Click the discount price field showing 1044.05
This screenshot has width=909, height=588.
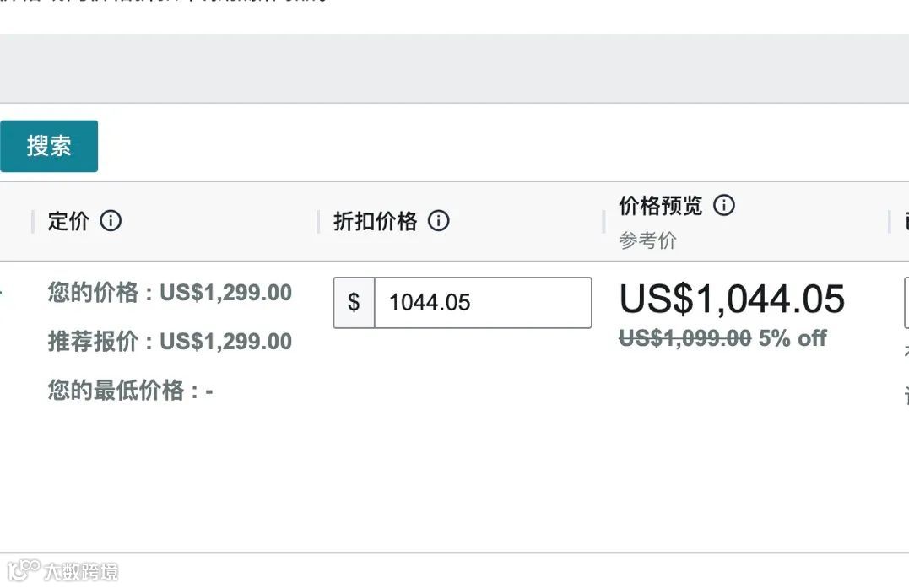tap(482, 302)
